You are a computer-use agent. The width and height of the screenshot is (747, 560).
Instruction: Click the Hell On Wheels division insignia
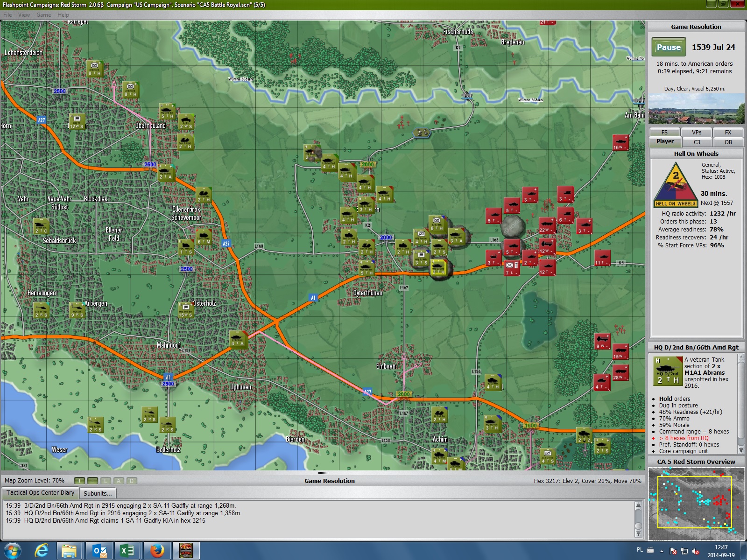coord(676,184)
